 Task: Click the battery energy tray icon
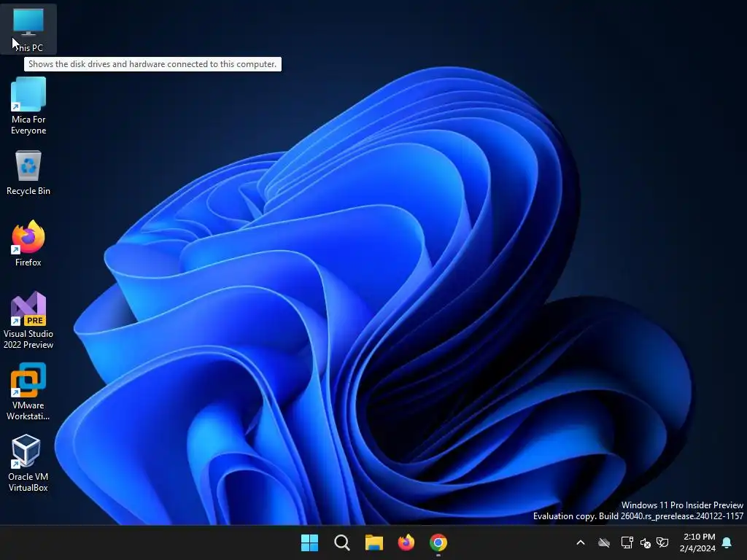662,542
